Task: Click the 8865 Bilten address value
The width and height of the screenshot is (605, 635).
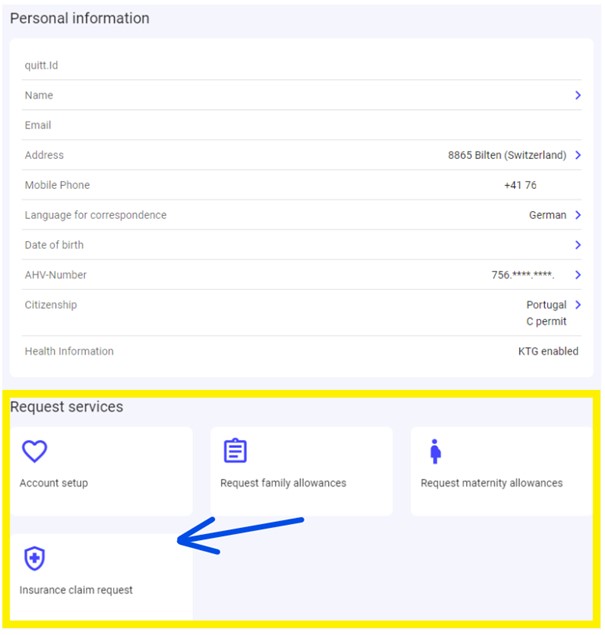Action: pyautogui.click(x=506, y=155)
